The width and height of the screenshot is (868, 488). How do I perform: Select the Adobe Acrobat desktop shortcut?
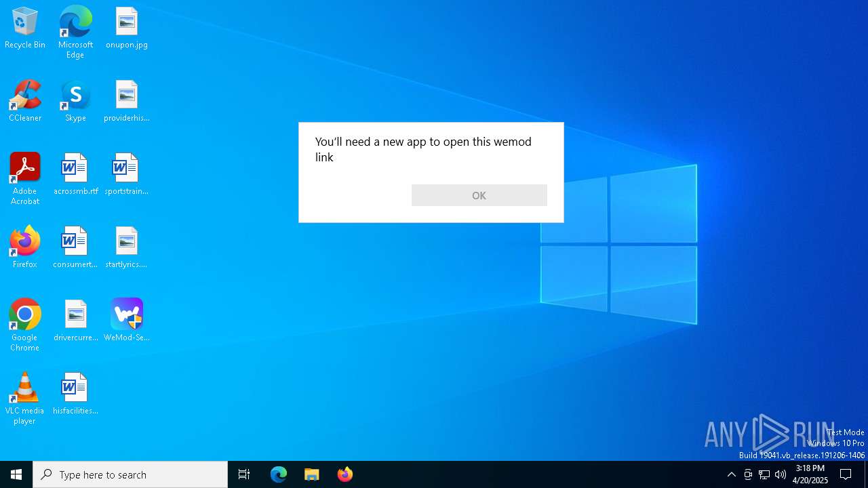coord(25,178)
